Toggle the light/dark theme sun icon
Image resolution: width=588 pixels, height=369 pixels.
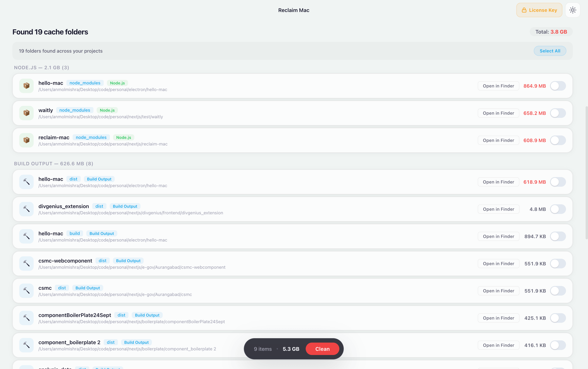point(572,10)
